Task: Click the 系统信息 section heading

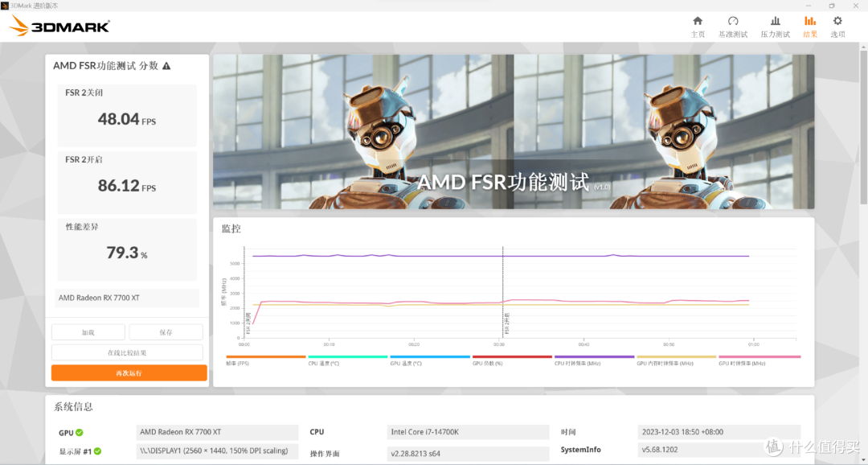Action: 73,407
